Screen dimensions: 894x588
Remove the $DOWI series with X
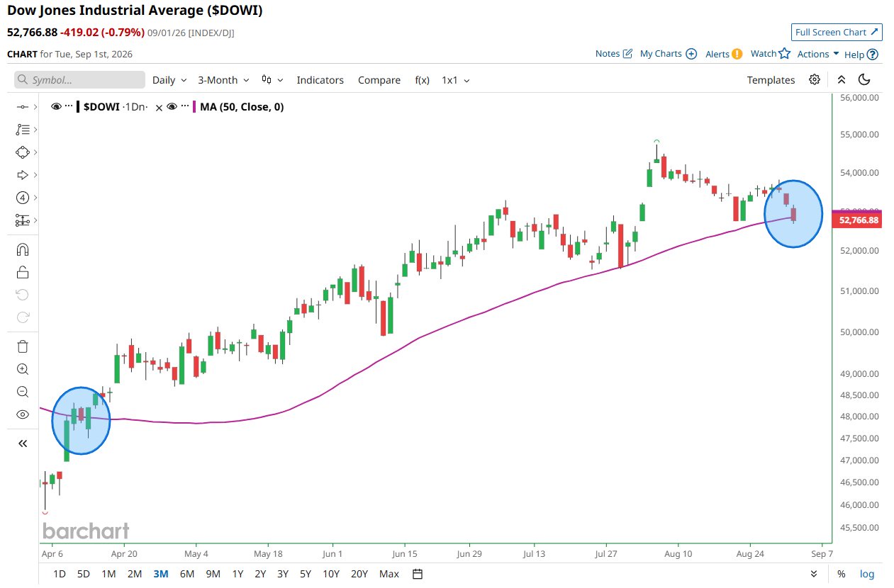tap(160, 107)
